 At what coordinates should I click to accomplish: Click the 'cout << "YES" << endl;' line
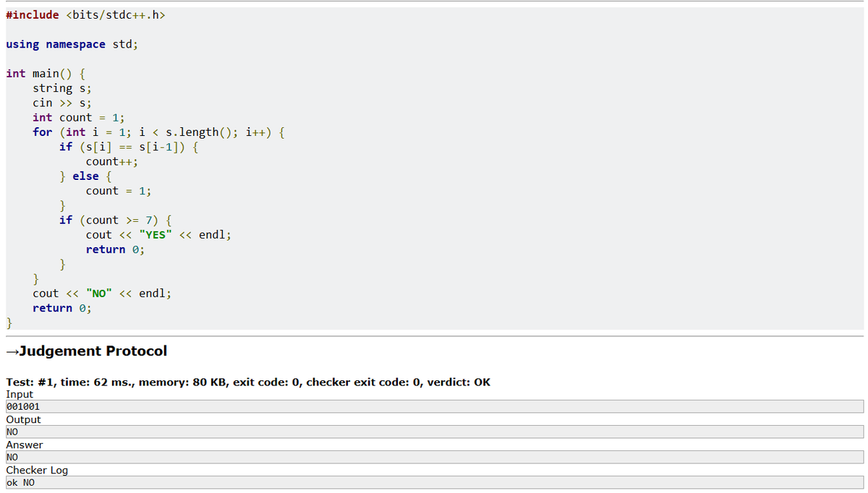tap(158, 235)
